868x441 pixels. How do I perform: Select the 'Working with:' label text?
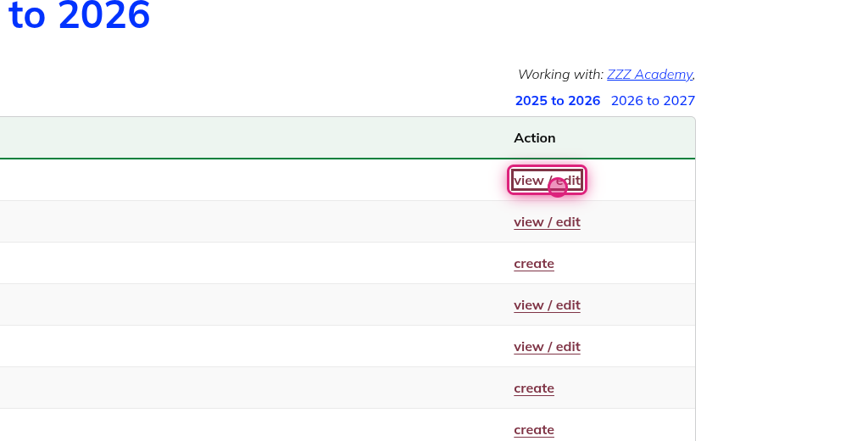pos(561,75)
